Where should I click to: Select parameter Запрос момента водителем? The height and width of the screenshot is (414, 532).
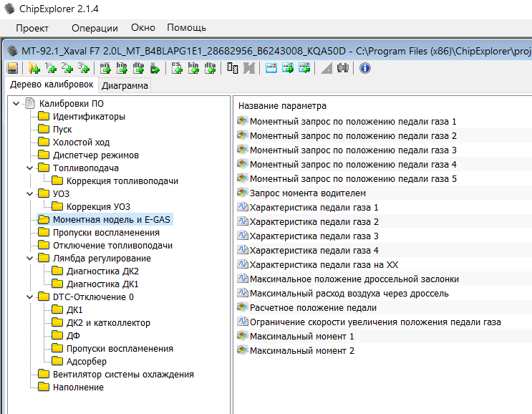click(x=307, y=193)
